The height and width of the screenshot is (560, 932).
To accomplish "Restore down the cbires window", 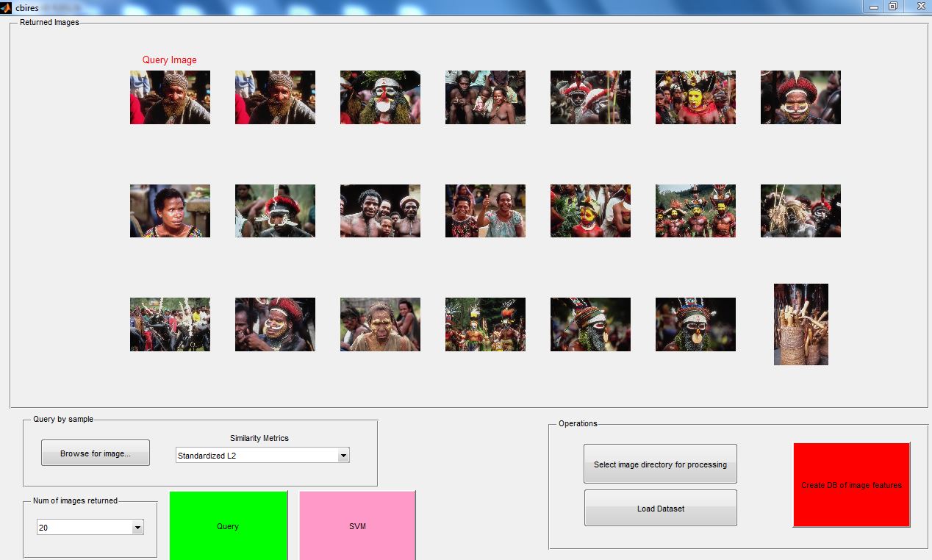I will (893, 6).
